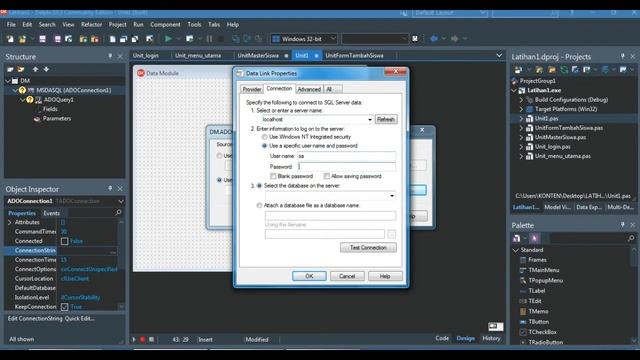Open the Unit_menu_utama editor tab
Viewport: 640px width, 360px height.
pyautogui.click(x=198, y=56)
